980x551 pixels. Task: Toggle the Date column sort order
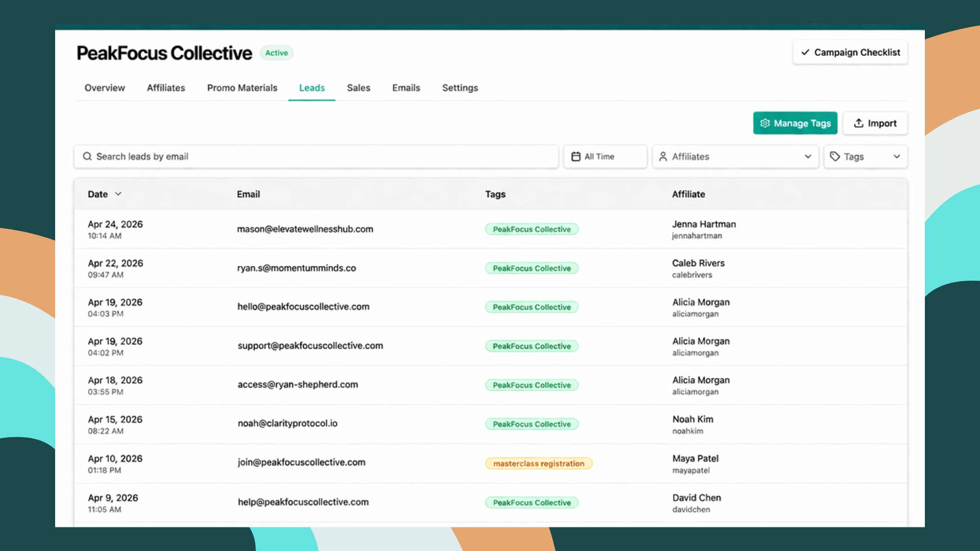coord(104,194)
